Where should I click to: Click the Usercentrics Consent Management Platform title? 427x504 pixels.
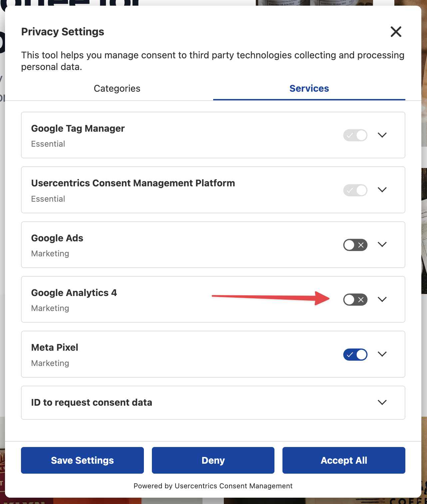point(133,183)
